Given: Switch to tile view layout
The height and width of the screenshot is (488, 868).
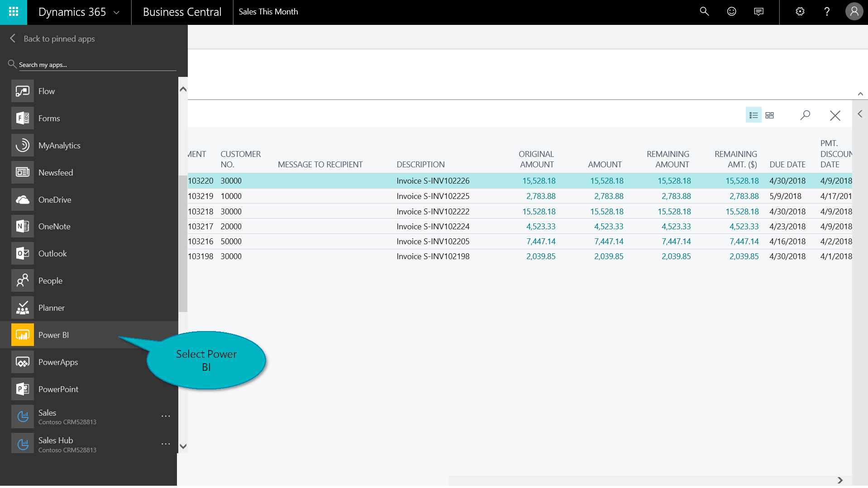Looking at the screenshot, I should [x=769, y=115].
